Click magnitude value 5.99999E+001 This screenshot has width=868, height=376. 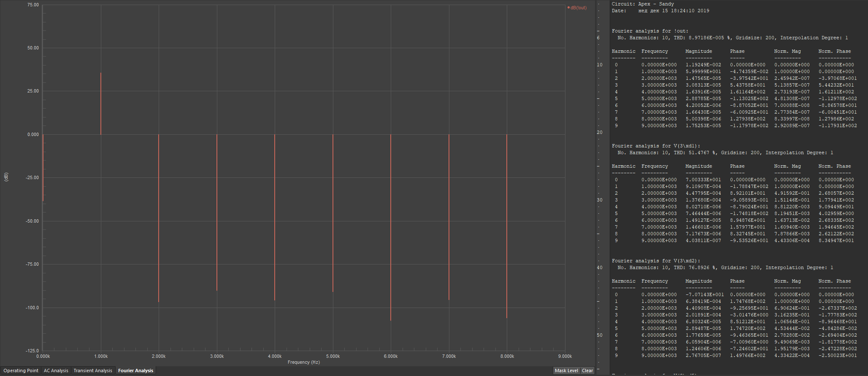click(703, 71)
